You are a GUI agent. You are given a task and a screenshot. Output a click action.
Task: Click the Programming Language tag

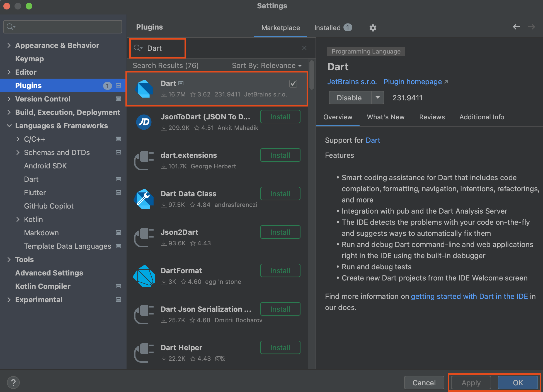tap(366, 51)
